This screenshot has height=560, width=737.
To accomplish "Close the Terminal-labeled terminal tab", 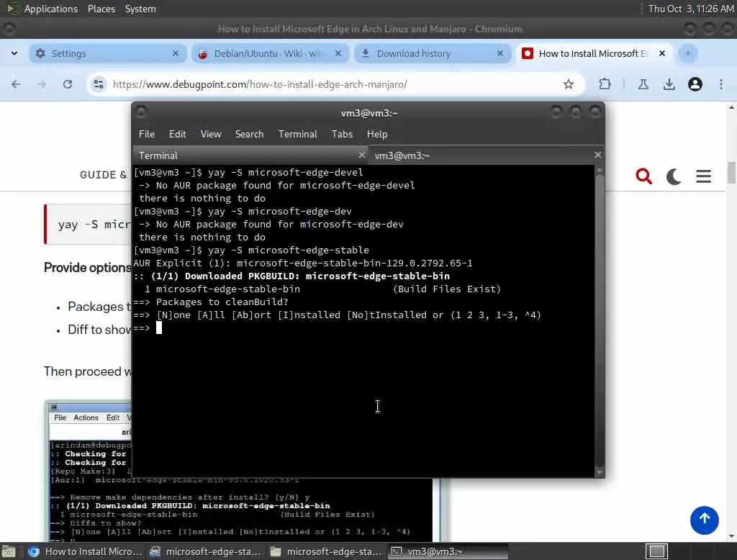I will click(x=361, y=155).
